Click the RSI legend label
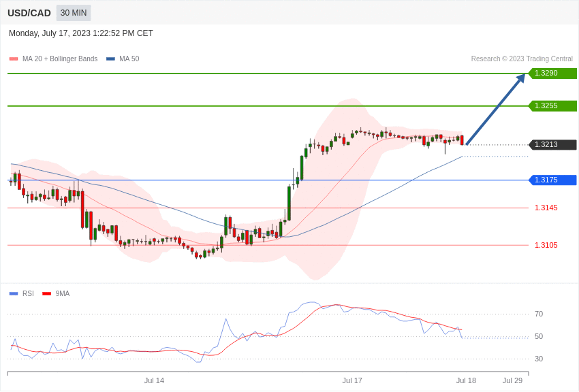Viewport: 579px width, 392px height. (x=28, y=293)
